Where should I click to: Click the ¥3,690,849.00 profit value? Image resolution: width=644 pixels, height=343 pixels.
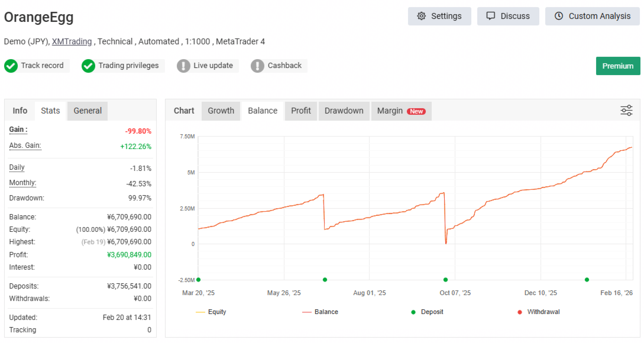point(130,255)
